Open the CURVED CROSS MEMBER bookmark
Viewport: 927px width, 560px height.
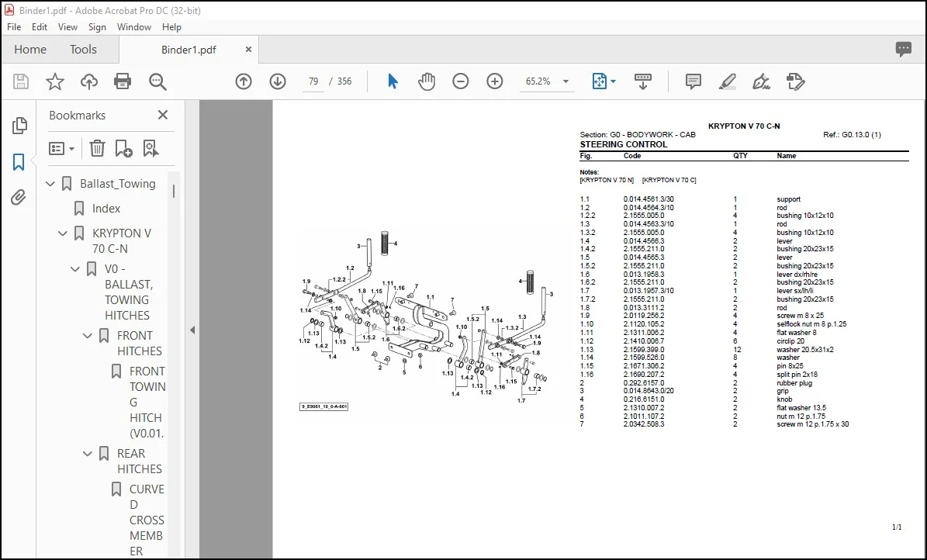coord(147,520)
